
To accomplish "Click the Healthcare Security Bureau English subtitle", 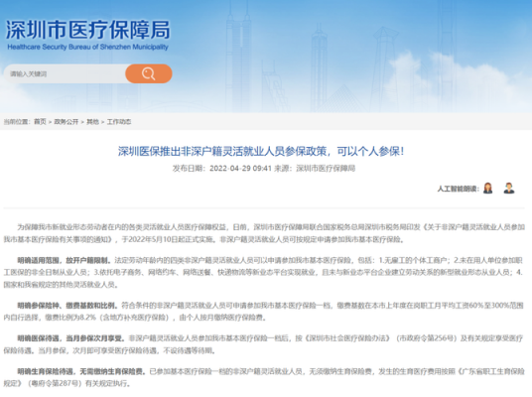I will [88, 47].
